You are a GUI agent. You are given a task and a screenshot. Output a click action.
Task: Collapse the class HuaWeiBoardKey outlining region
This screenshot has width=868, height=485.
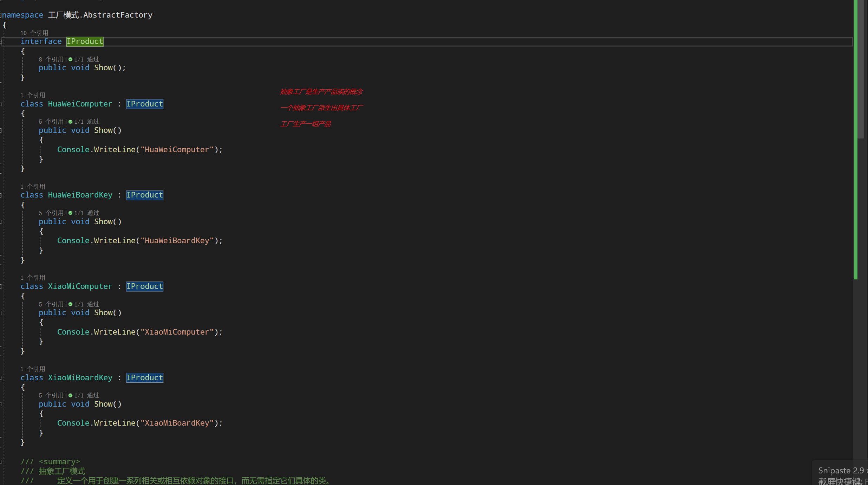pos(1,195)
